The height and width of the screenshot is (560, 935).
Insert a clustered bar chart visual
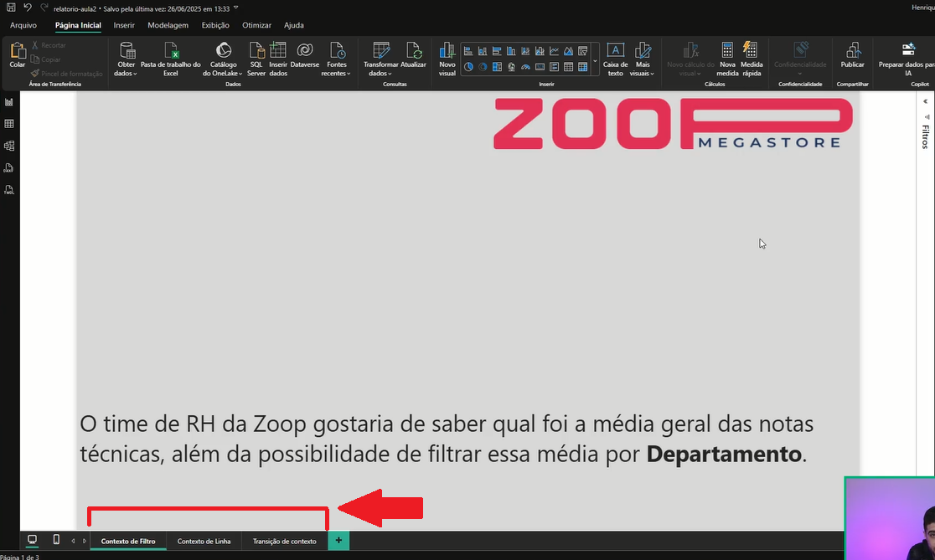(497, 51)
